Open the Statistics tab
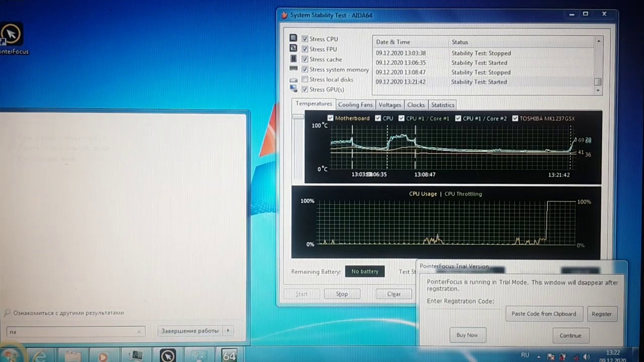 click(x=443, y=105)
